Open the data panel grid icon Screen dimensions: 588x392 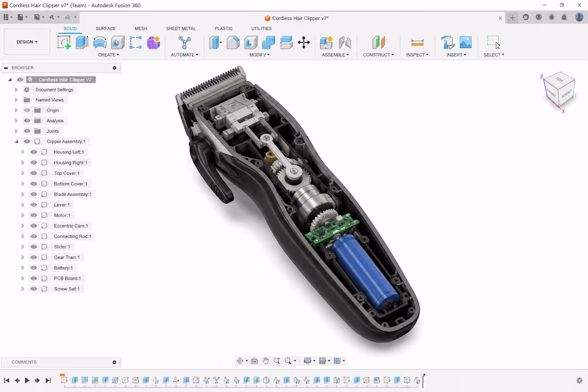[x=6, y=17]
